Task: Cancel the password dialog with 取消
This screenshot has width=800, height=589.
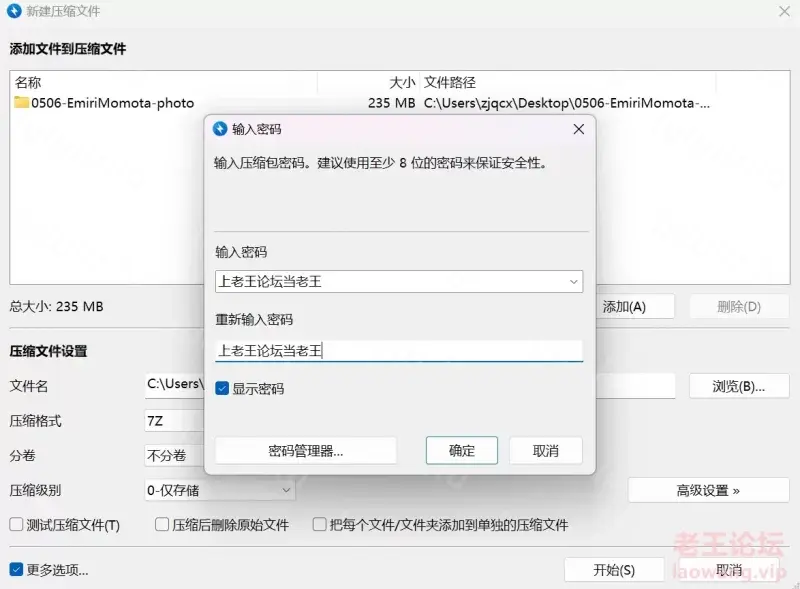Action: pos(545,451)
